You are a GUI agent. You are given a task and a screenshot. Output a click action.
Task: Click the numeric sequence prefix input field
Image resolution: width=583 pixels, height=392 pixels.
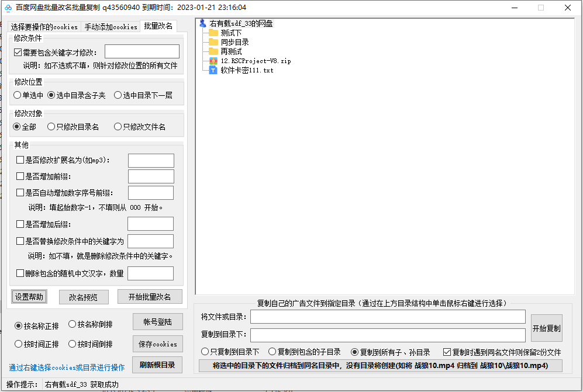tap(151, 193)
